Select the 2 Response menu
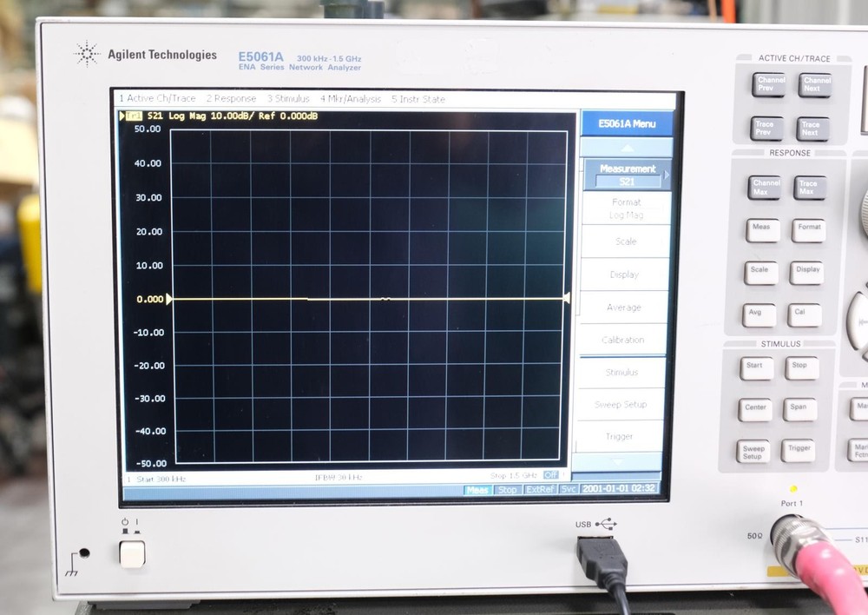Screen dimensions: 868x615 (x=230, y=99)
